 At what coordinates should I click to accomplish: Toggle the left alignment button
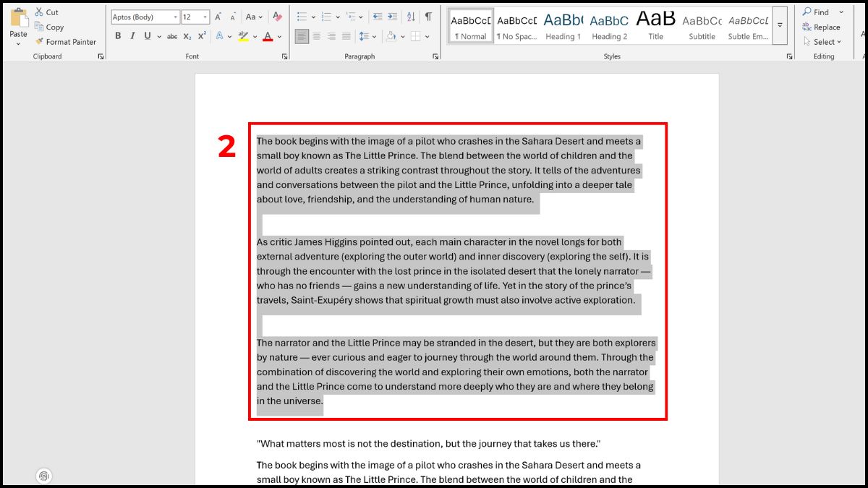coord(302,35)
